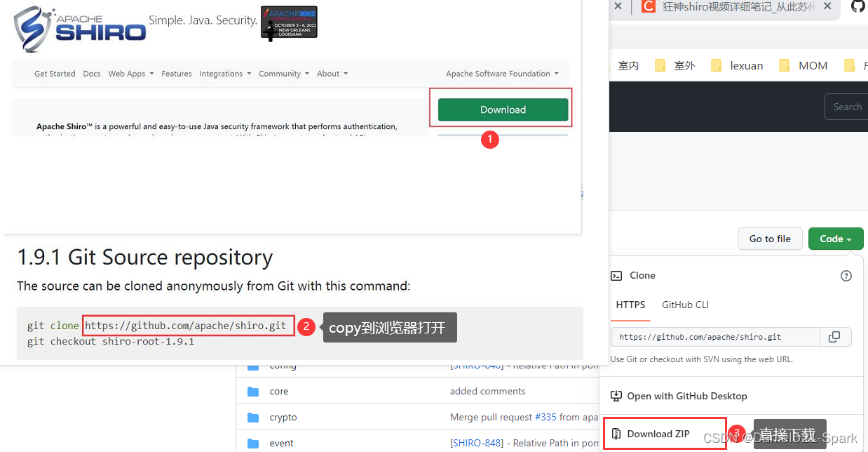Expand the Web Apps dropdown
The width and height of the screenshot is (868, 452).
130,74
